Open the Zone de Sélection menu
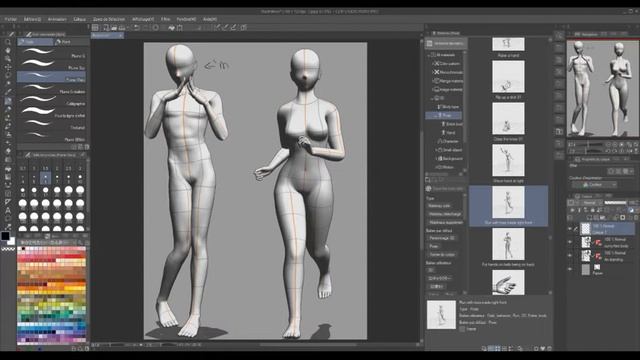This screenshot has width=640, height=360. [109, 19]
